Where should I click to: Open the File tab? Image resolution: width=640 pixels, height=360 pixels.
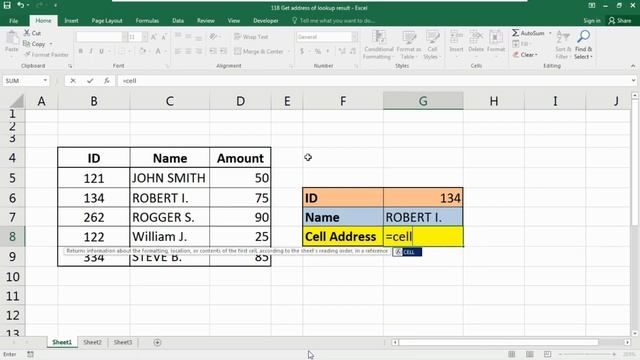[13, 20]
